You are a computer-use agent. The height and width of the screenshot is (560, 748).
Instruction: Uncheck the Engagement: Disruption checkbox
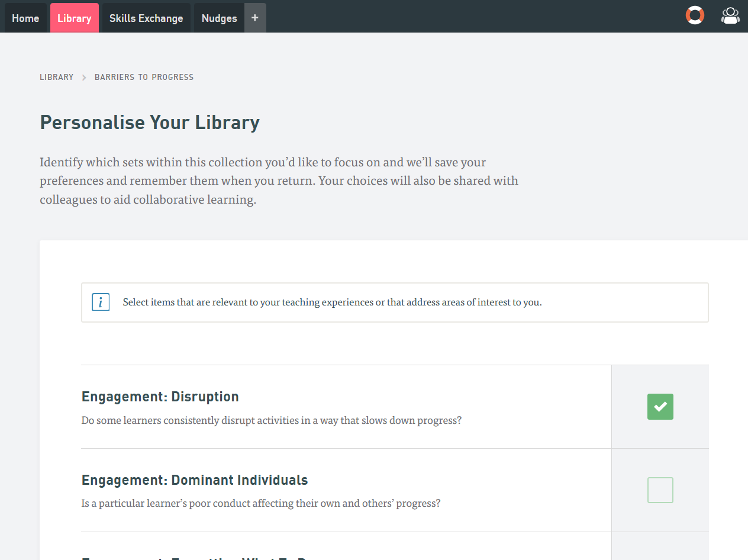click(x=660, y=407)
